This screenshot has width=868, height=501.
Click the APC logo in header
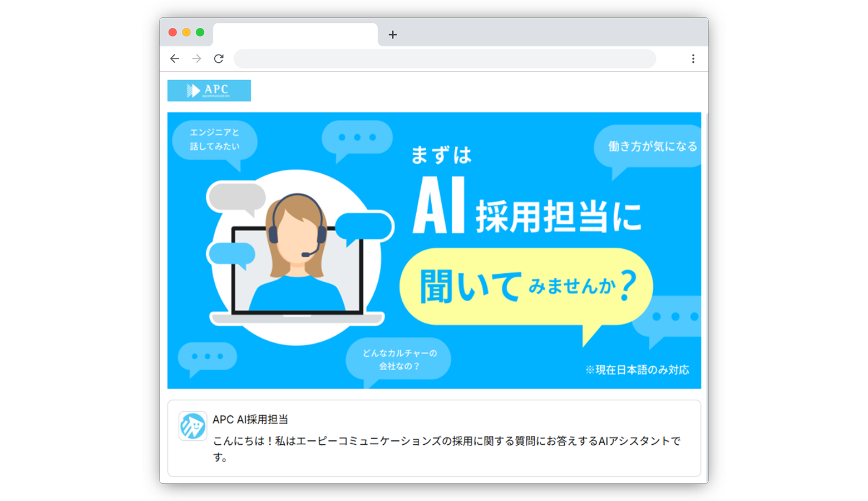tap(209, 90)
